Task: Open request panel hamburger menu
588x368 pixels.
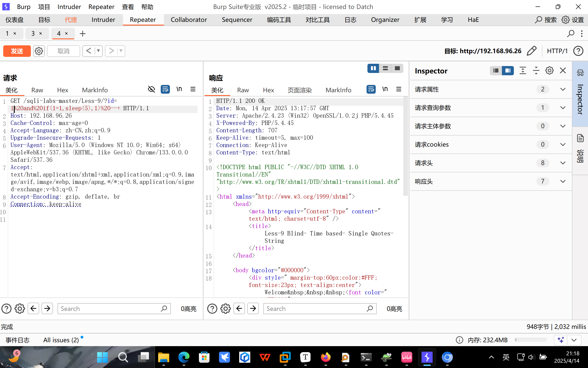Action: pyautogui.click(x=193, y=89)
